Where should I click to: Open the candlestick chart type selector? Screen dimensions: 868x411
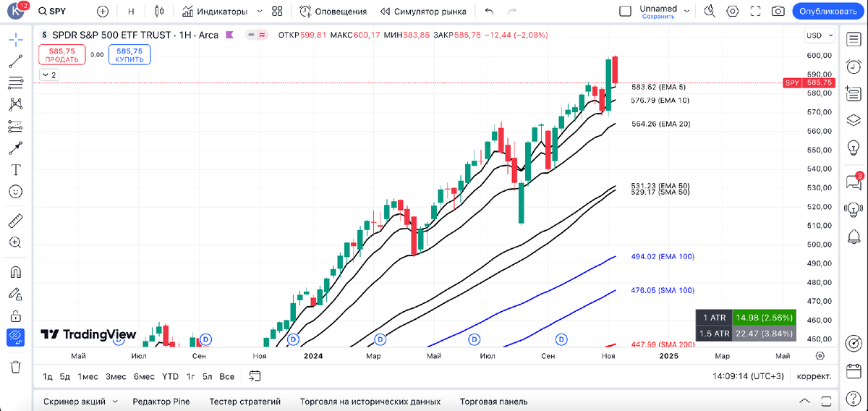[x=160, y=12]
